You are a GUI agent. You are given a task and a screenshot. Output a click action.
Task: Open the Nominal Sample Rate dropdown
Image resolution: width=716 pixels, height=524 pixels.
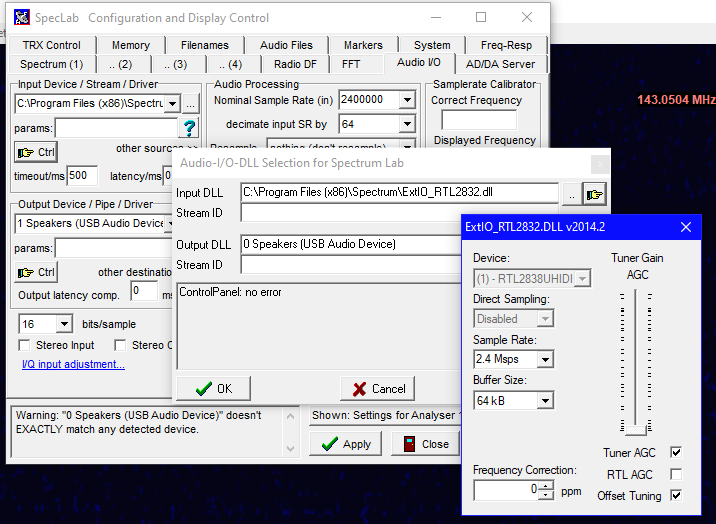click(406, 100)
